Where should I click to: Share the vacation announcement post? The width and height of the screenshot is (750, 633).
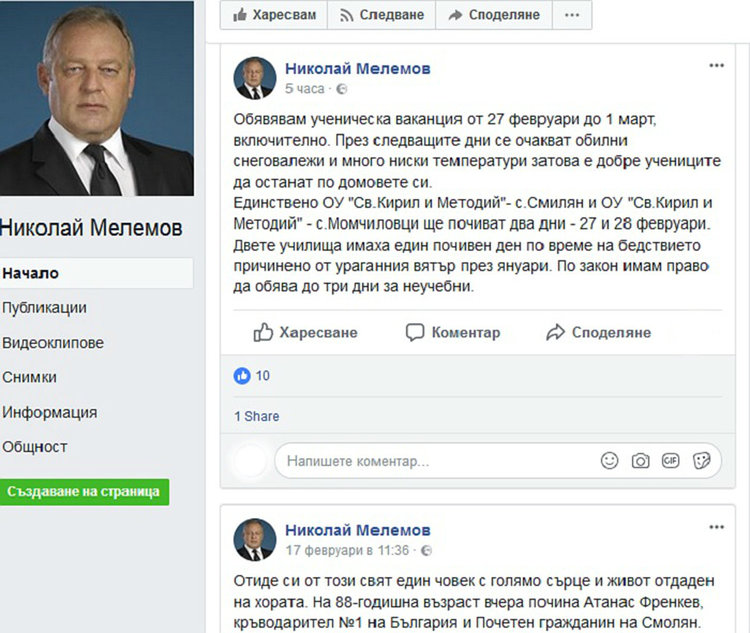click(598, 332)
